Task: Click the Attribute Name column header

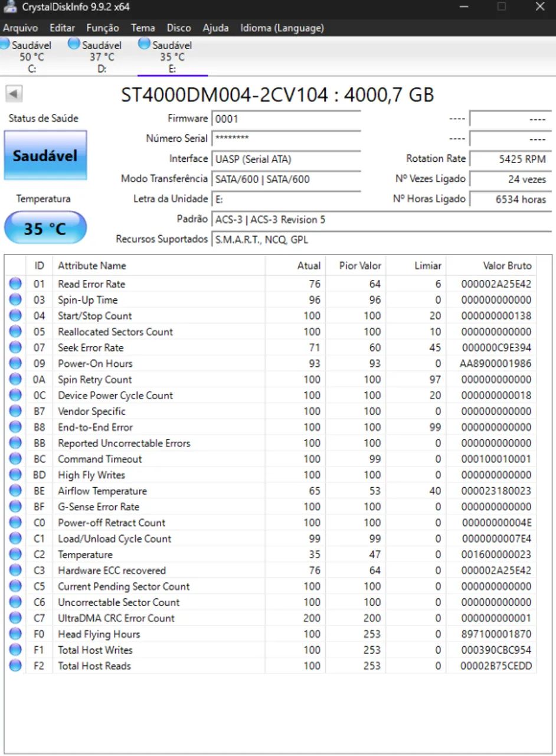Action: (x=159, y=266)
